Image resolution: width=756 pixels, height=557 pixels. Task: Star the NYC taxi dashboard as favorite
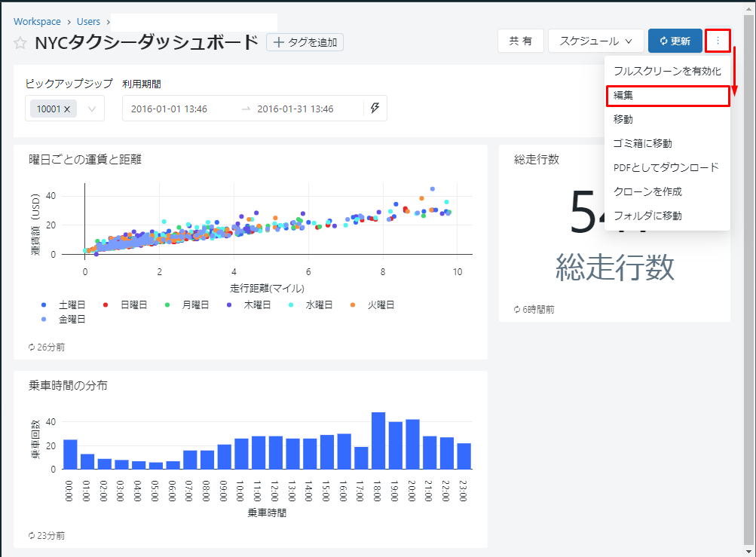click(x=20, y=43)
